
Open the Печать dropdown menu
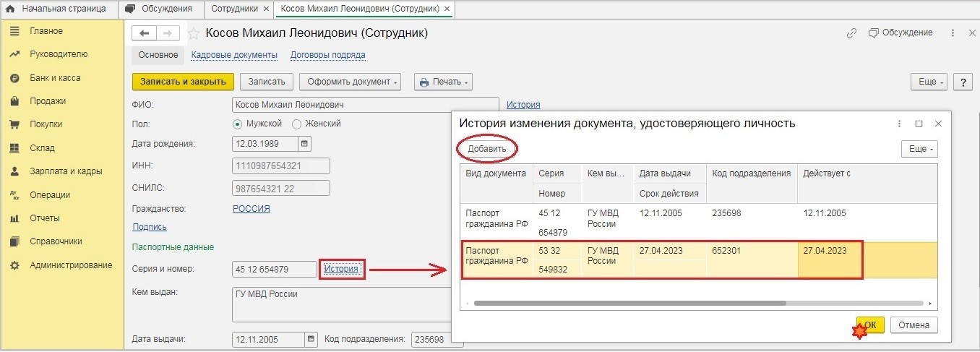[443, 82]
